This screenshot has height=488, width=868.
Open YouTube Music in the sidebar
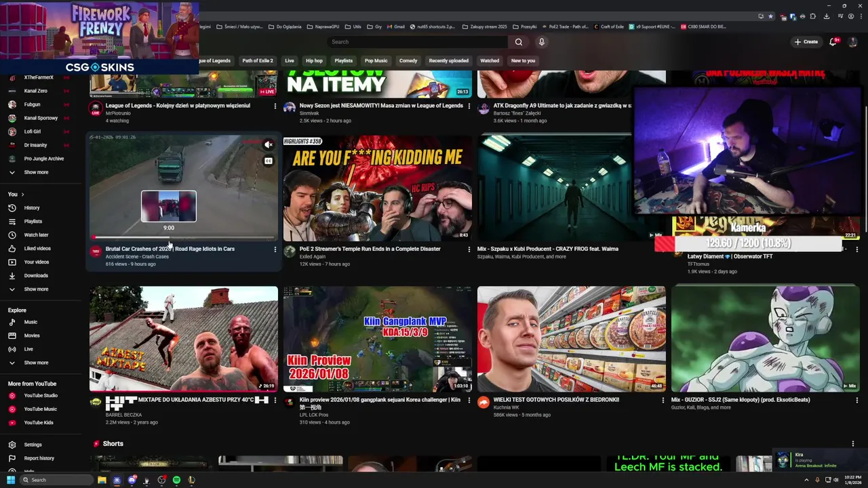[40, 409]
